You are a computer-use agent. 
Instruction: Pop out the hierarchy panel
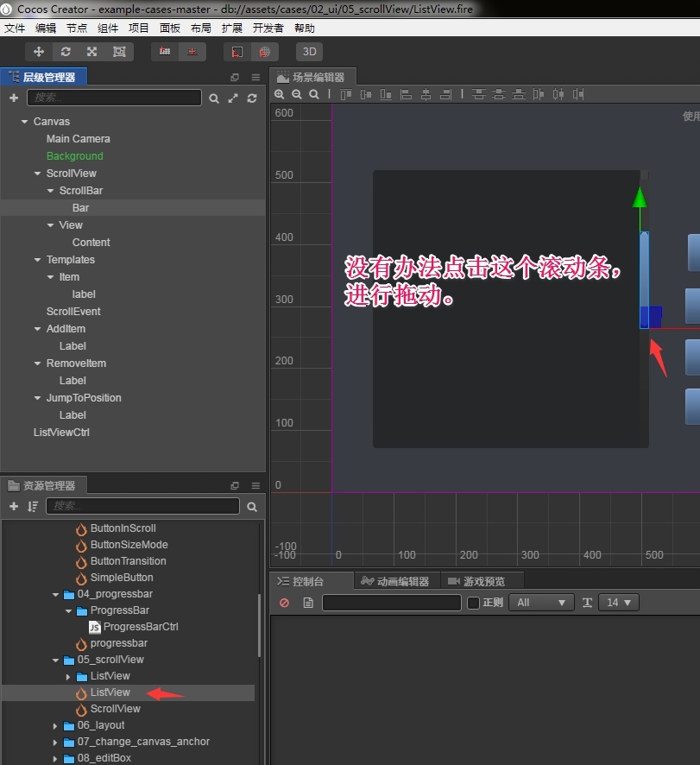235,77
